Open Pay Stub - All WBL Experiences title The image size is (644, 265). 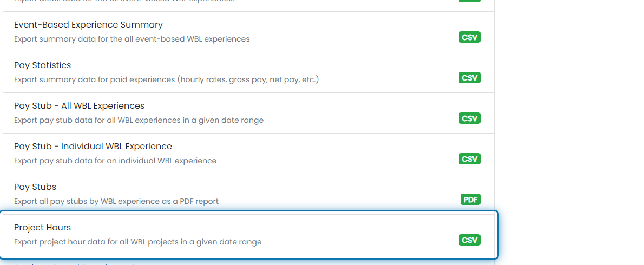pos(79,106)
